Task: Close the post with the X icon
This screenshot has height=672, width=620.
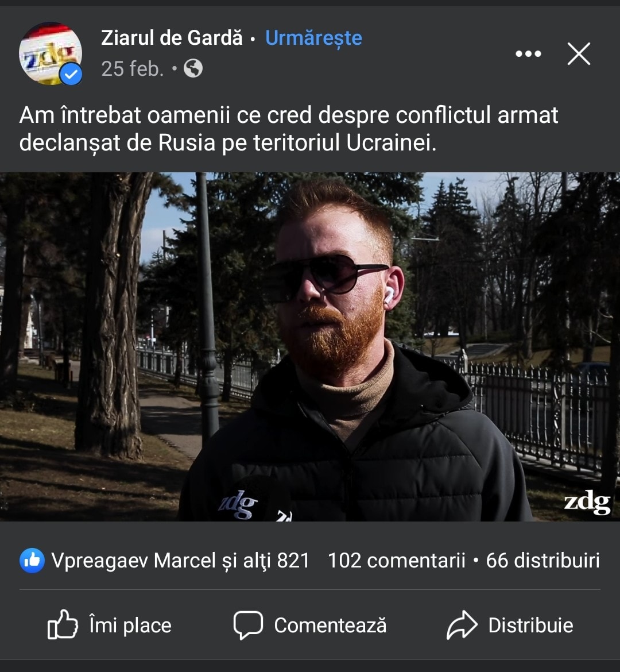Action: pyautogui.click(x=579, y=54)
